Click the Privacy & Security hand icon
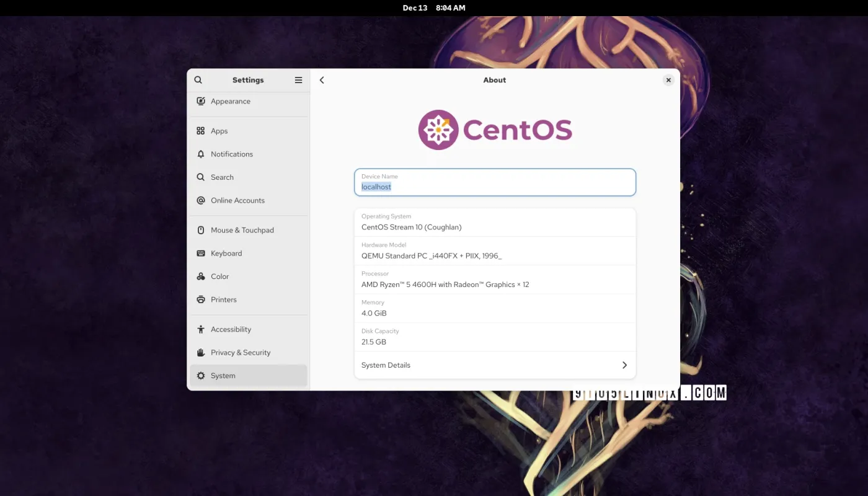 pos(200,352)
